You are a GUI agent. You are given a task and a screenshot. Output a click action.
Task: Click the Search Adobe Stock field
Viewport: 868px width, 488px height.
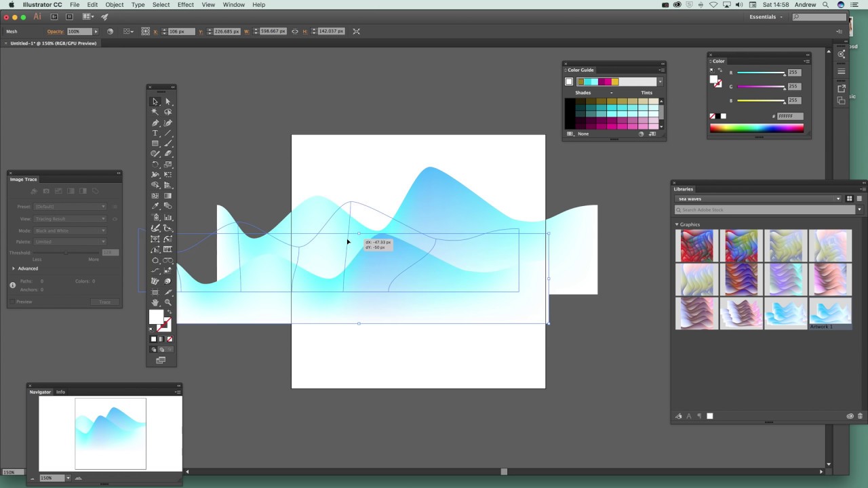coord(766,209)
